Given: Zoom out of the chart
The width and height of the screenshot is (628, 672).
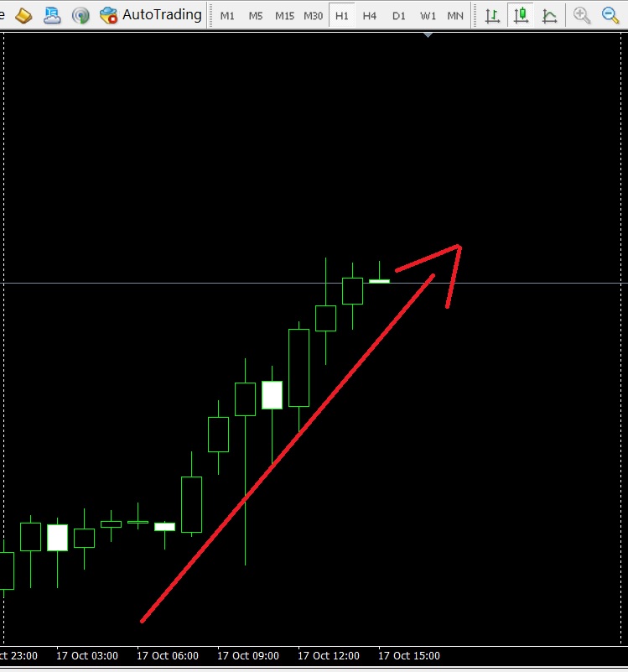Looking at the screenshot, I should [610, 16].
